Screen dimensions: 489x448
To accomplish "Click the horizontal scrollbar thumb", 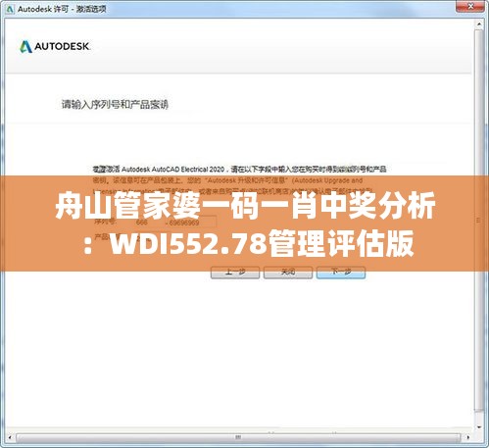I will pyautogui.click(x=238, y=437).
